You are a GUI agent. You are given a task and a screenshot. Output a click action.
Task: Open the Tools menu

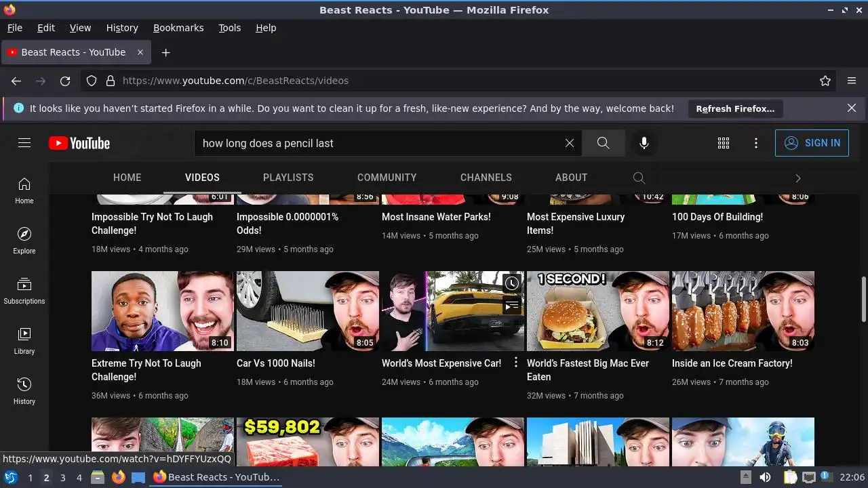[230, 28]
